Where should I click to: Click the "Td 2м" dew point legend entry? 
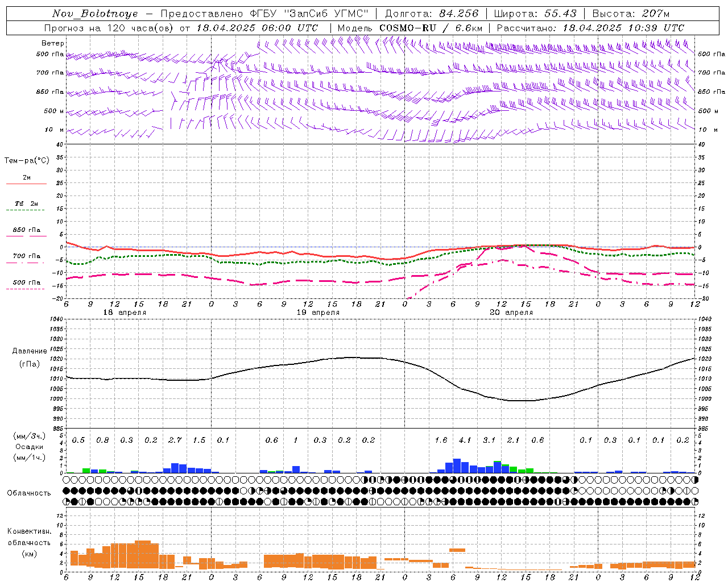click(27, 203)
